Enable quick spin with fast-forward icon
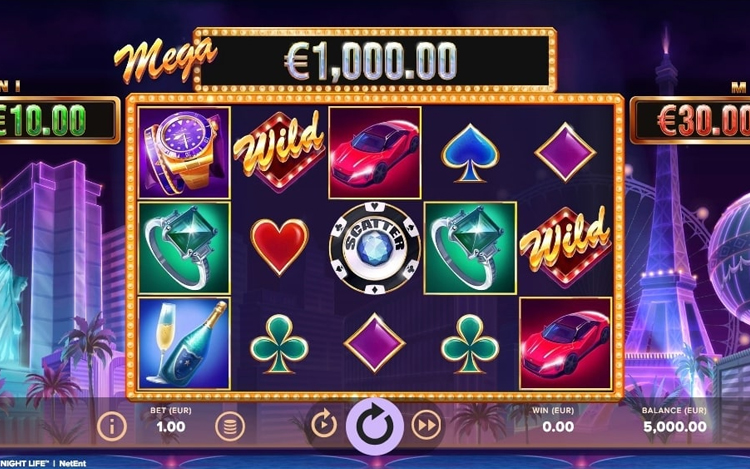 coord(426,424)
